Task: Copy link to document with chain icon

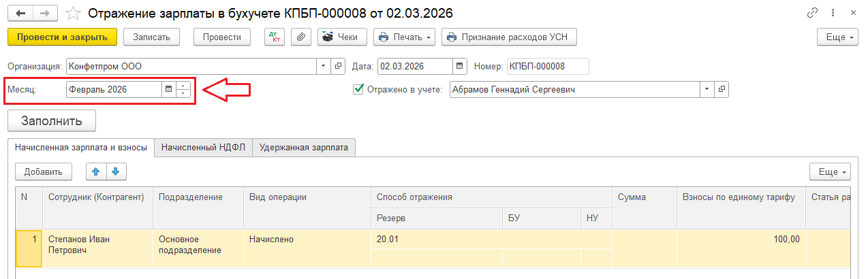Action: [x=812, y=13]
